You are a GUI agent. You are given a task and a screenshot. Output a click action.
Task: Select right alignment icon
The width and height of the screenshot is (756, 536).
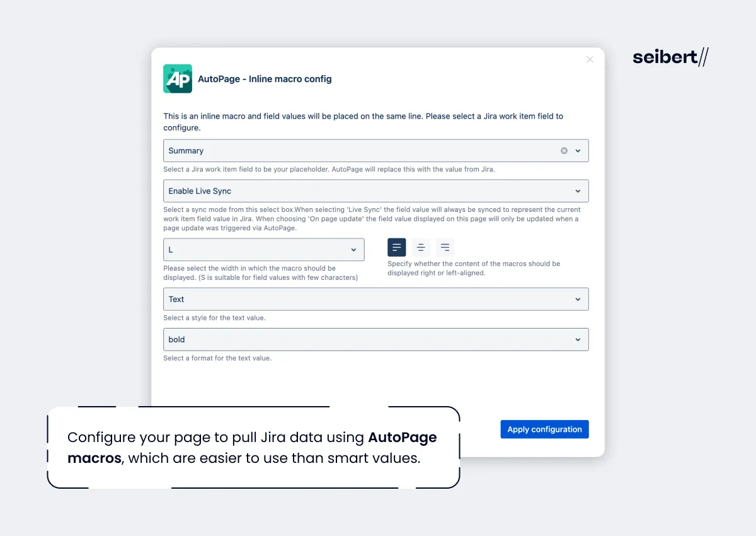(x=445, y=247)
